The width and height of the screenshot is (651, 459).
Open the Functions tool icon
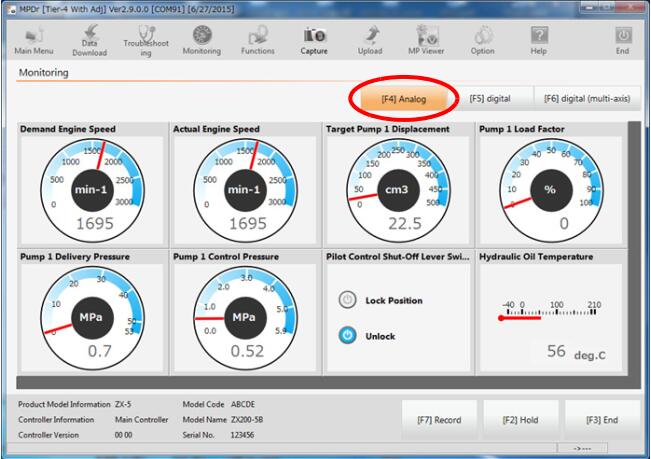pyautogui.click(x=257, y=40)
